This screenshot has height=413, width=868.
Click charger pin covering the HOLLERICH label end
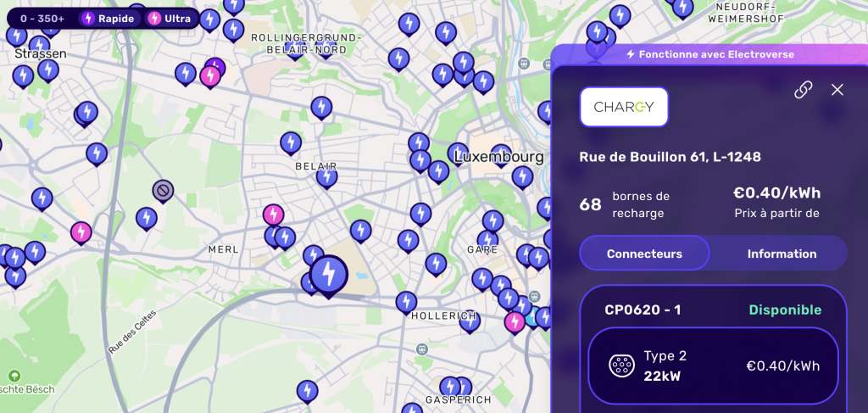click(470, 323)
